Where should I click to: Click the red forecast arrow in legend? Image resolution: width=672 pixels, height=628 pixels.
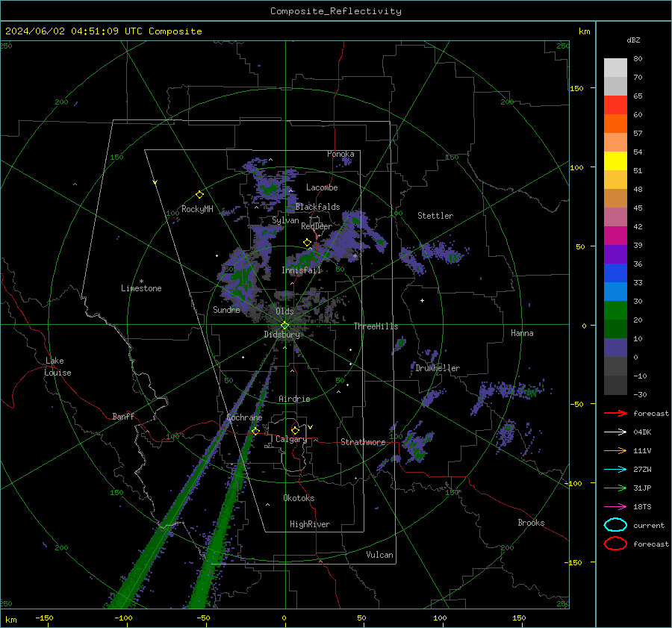coord(615,413)
